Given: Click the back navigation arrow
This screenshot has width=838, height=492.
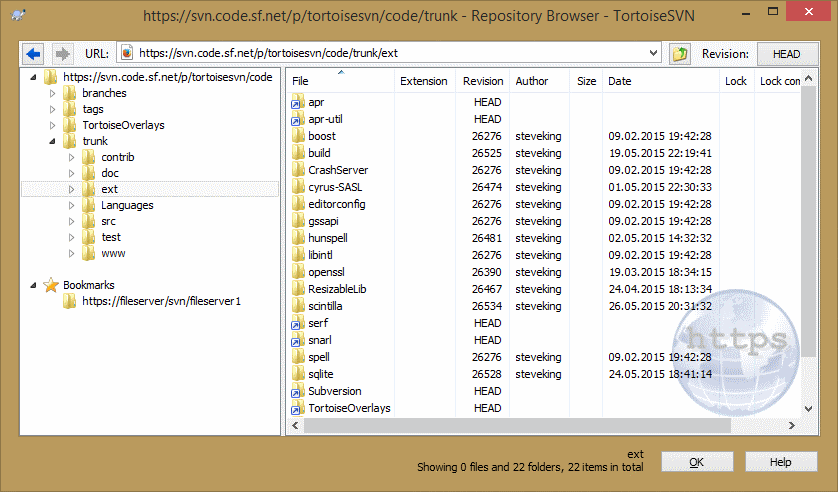Looking at the screenshot, I should [x=33, y=54].
